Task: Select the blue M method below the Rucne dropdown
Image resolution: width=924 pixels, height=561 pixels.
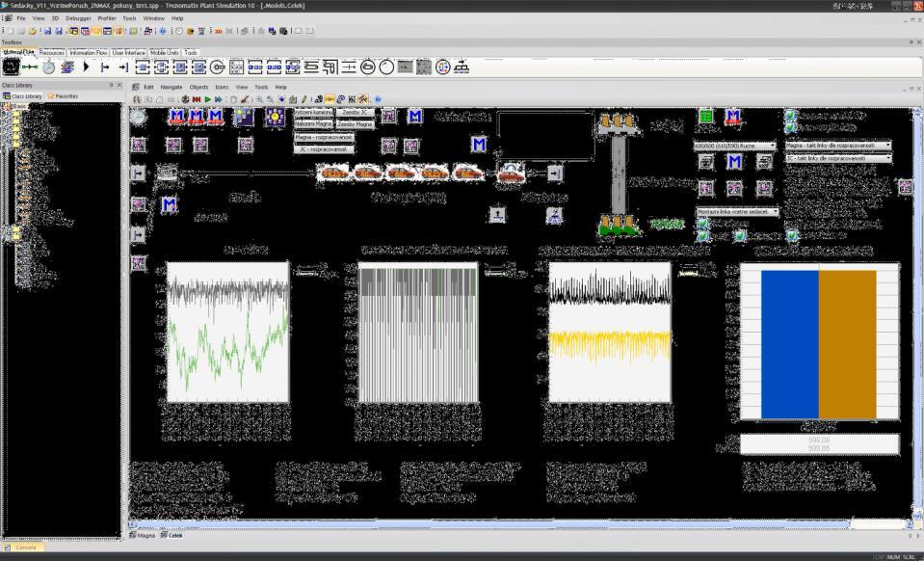Action: tap(734, 161)
